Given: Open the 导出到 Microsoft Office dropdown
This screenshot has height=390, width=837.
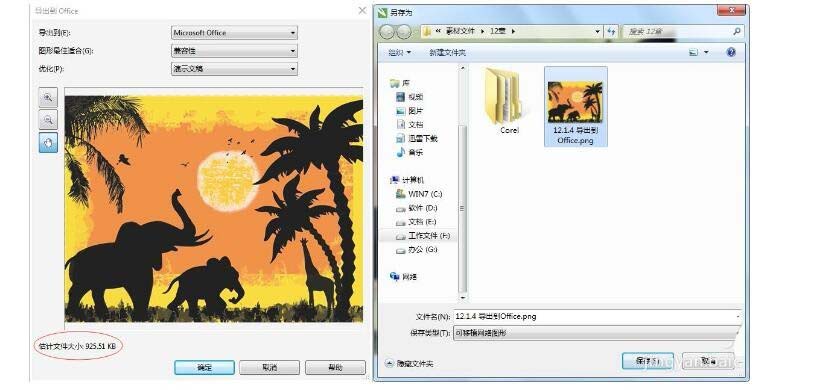Looking at the screenshot, I should (x=234, y=33).
